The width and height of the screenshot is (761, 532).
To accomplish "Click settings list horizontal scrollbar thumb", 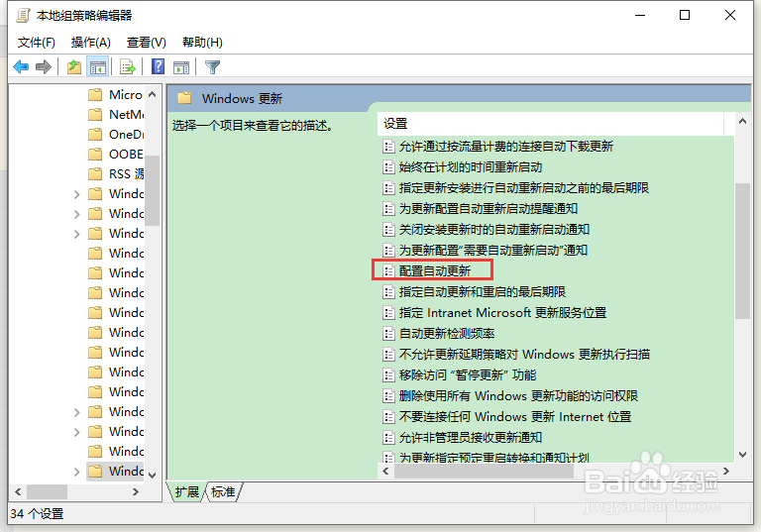I will 484,472.
